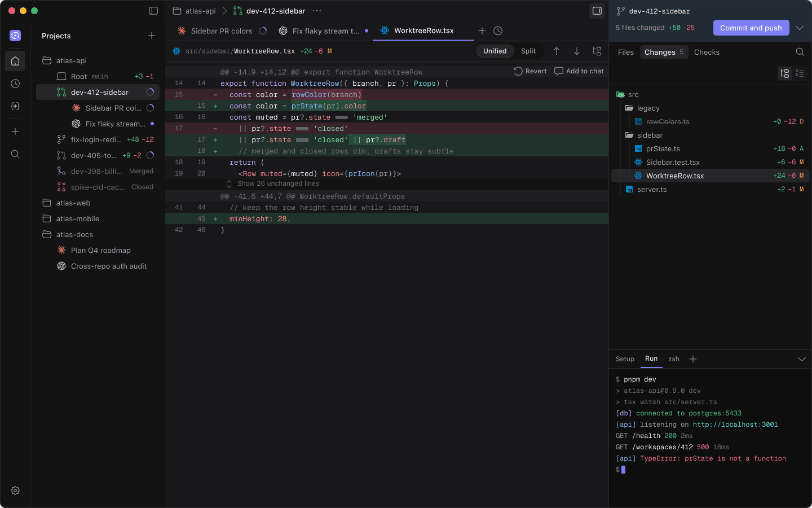Image resolution: width=812 pixels, height=508 pixels.
Task: Collapse src folder in changes tree
Action: click(710, 94)
